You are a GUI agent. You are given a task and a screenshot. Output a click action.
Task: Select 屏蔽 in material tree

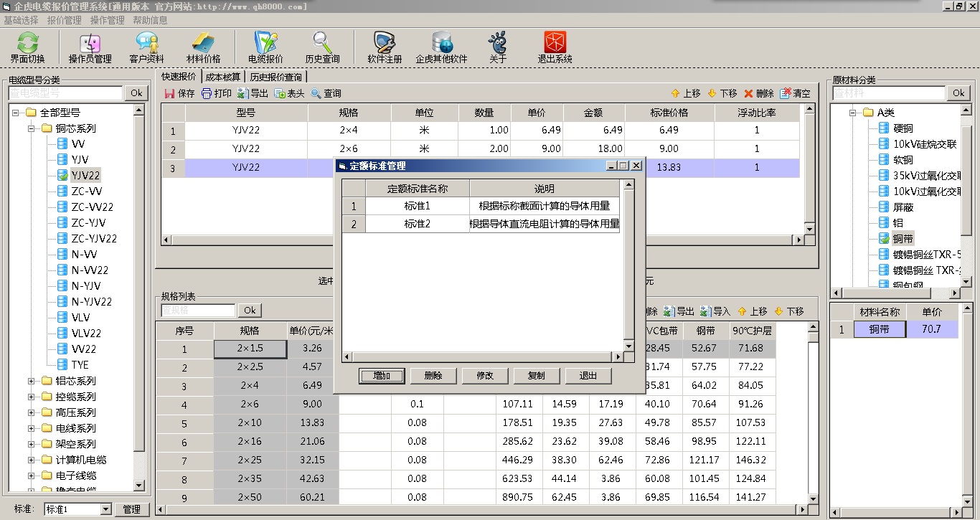point(903,207)
